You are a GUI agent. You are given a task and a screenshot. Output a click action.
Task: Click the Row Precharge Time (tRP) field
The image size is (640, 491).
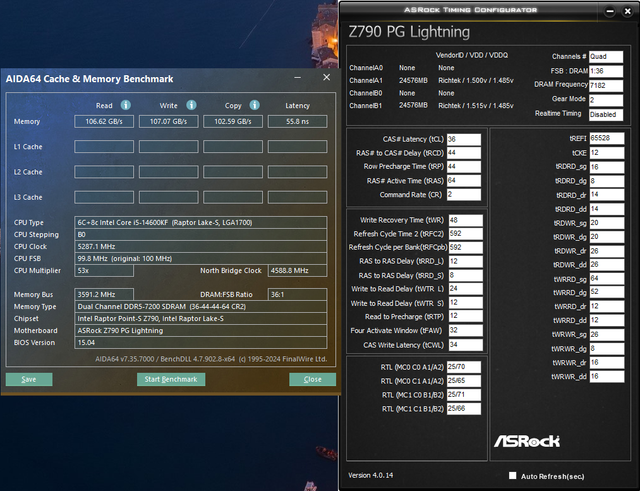click(464, 167)
